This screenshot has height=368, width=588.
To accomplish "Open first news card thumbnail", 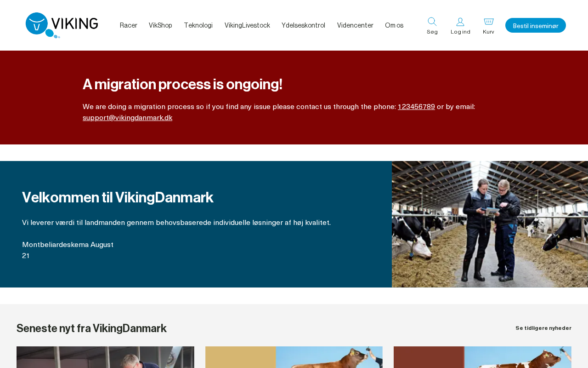I will pyautogui.click(x=105, y=357).
